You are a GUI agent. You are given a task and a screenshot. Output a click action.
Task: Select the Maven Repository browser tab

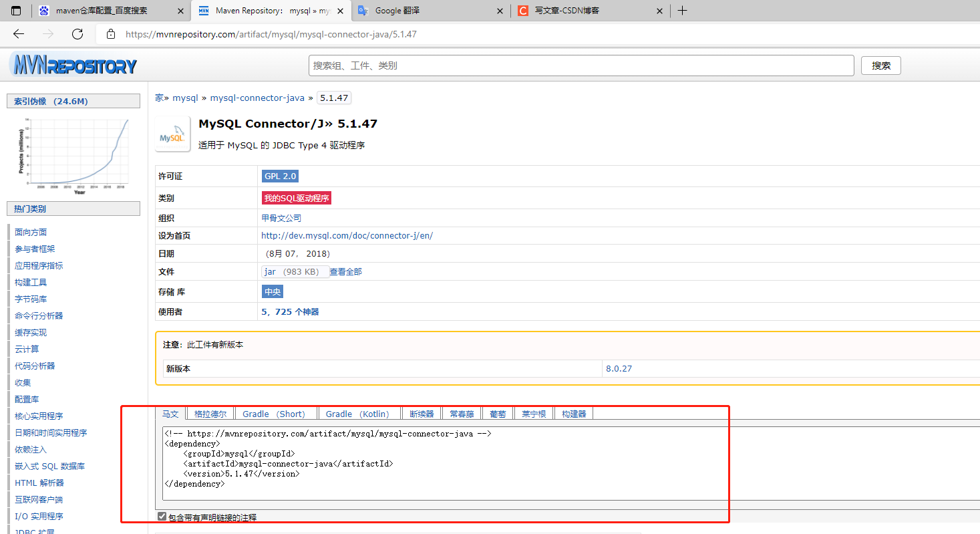coord(271,11)
